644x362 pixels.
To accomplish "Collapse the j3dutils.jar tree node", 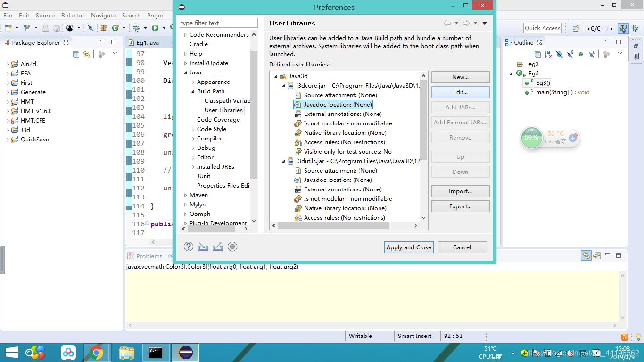I will pyautogui.click(x=283, y=161).
